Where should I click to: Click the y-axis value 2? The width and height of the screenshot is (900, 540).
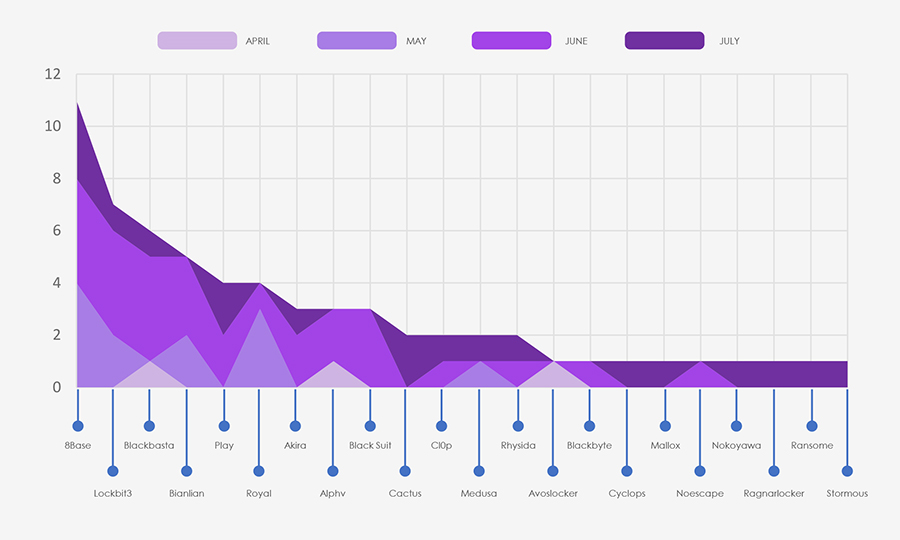pos(57,335)
